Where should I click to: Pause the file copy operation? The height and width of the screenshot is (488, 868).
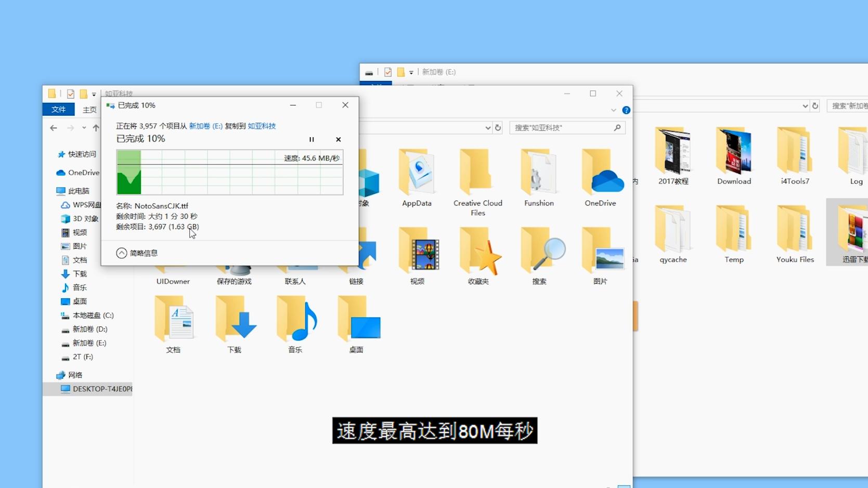pyautogui.click(x=312, y=139)
